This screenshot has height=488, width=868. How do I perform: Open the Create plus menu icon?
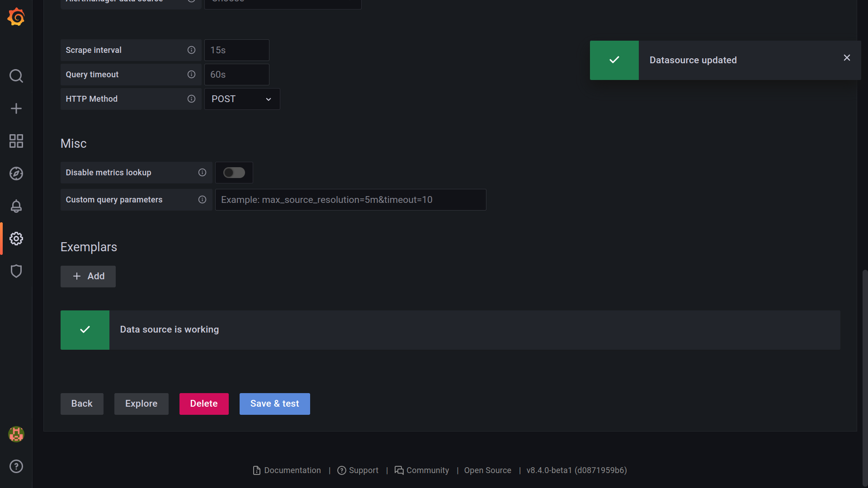pyautogui.click(x=16, y=108)
